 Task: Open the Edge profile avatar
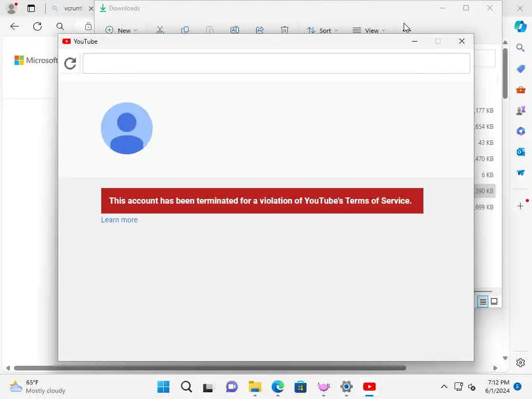[12, 8]
